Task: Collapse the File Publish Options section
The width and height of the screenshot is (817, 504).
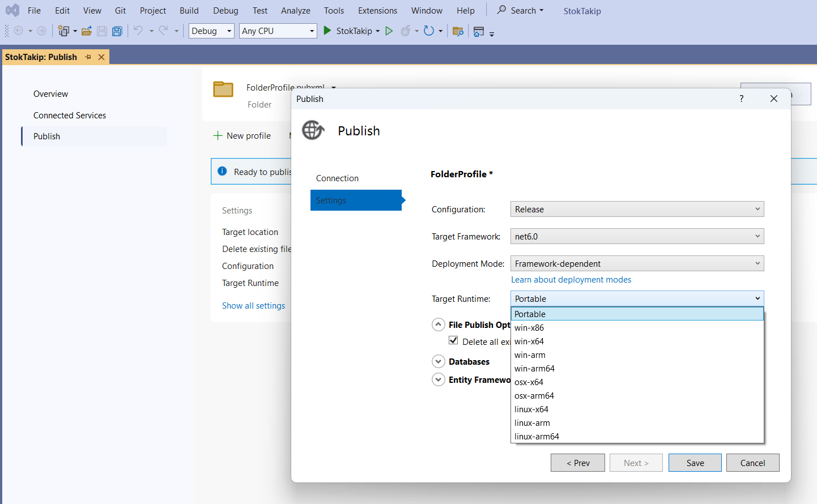Action: pos(438,324)
